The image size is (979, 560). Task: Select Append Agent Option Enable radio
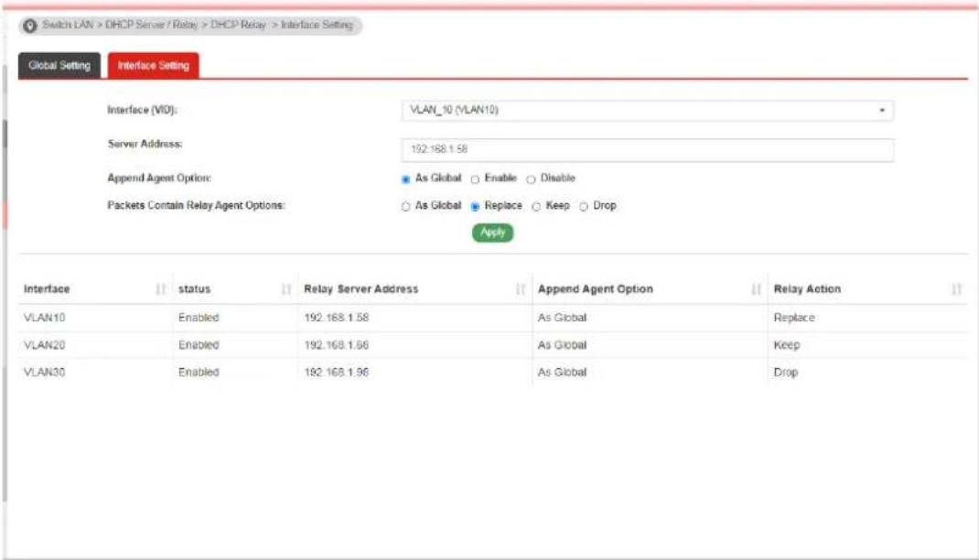point(475,179)
